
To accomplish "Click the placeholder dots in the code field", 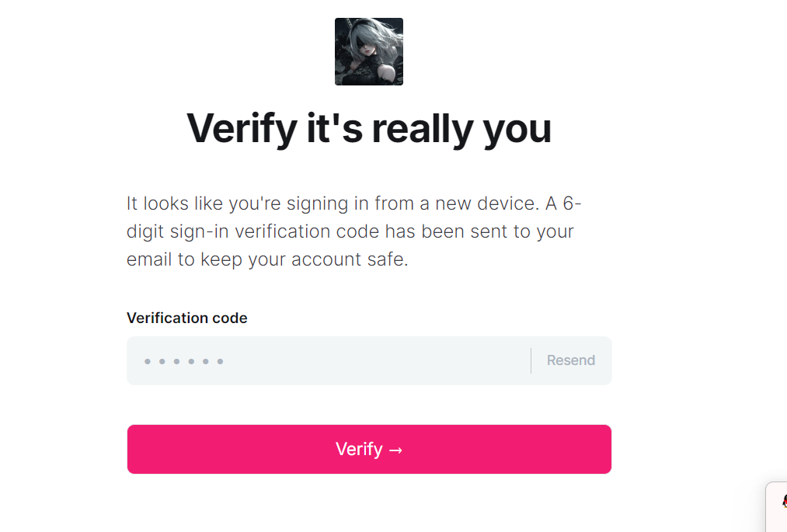I will coord(183,361).
